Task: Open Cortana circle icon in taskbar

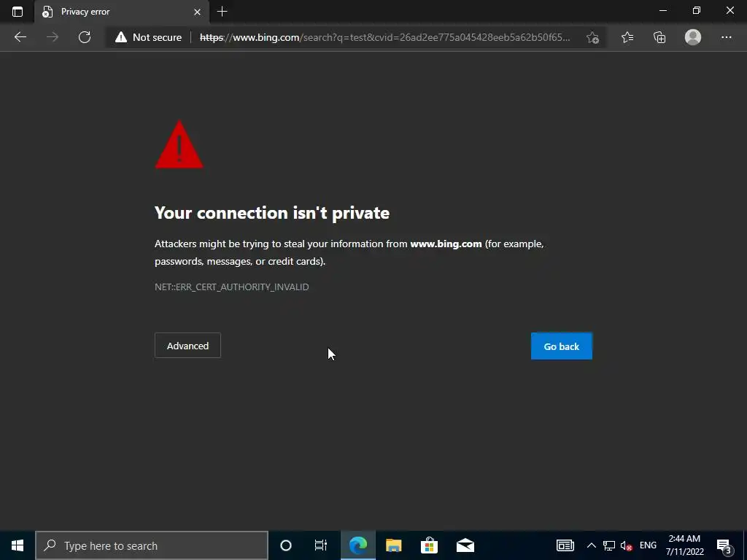Action: pyautogui.click(x=286, y=545)
